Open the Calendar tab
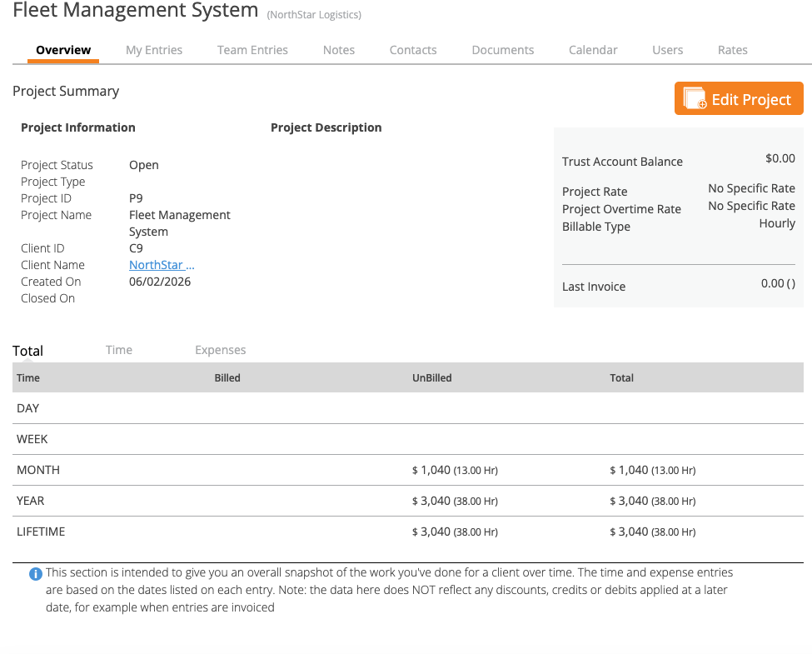Image resolution: width=812 pixels, height=654 pixels. (593, 50)
